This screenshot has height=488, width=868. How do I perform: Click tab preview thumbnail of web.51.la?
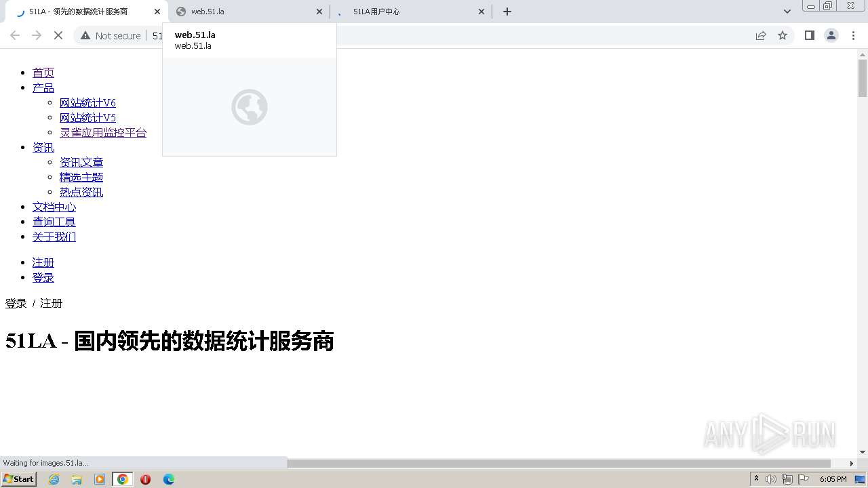(x=250, y=107)
